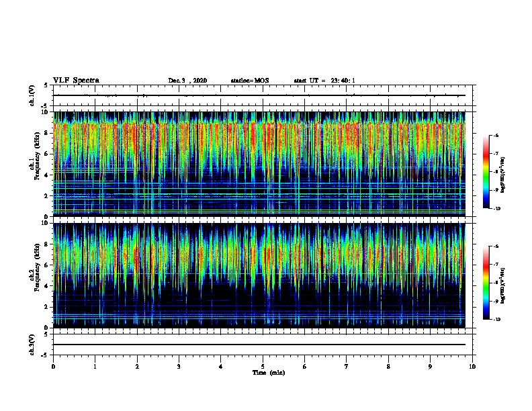
Task: Click the ch.1 color bar log(PSD) label
Action: pos(503,175)
